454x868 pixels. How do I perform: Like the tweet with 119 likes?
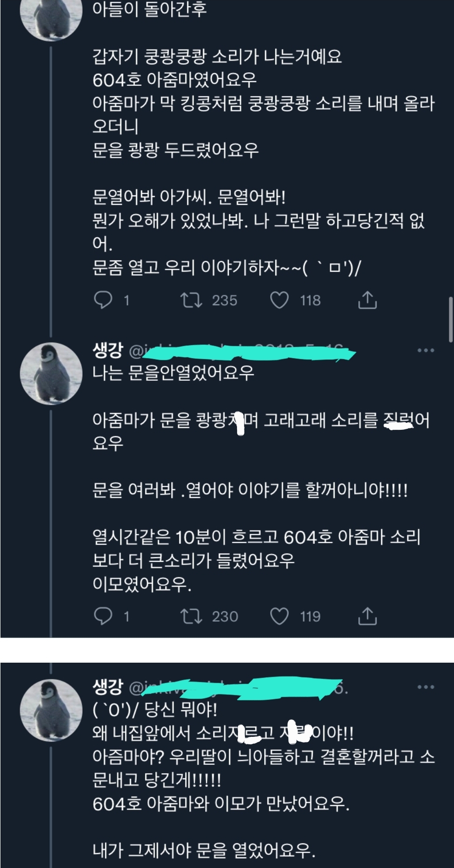tap(279, 616)
